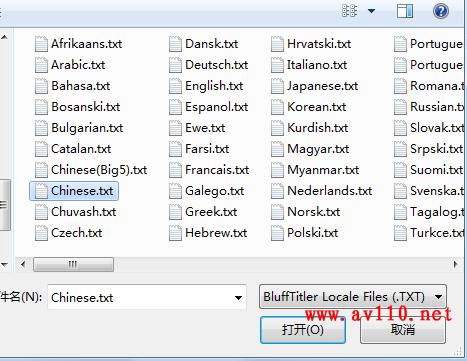Click the change view icon
This screenshot has height=361, width=467.
coord(349,11)
